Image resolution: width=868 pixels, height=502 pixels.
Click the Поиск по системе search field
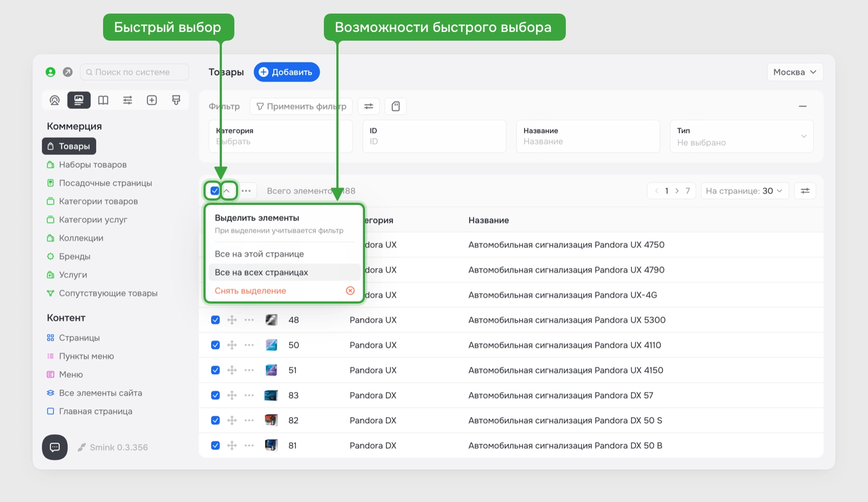pyautogui.click(x=135, y=72)
